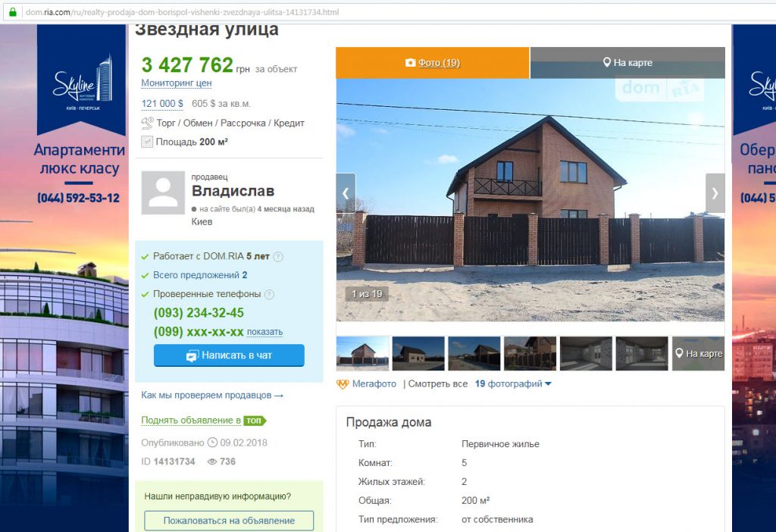Screen dimensions: 776x532
Task: Click the help icon beside Проверенные телефоны
Action: 269,295
